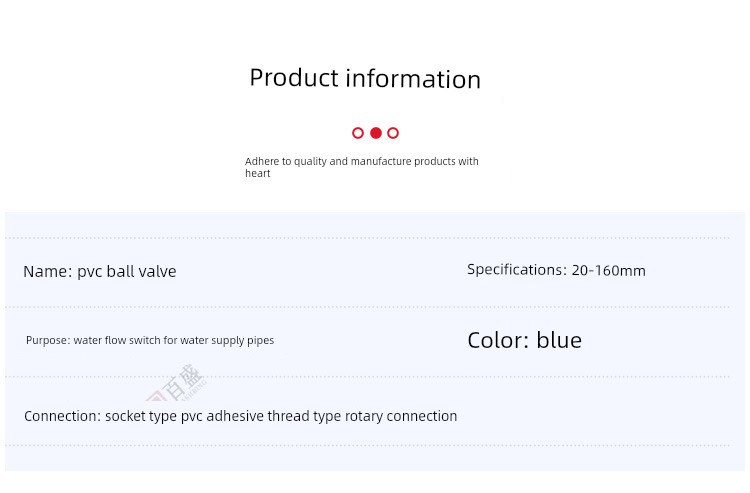This screenshot has height=493, width=750.
Task: Click the left hollow red circle
Action: point(358,133)
